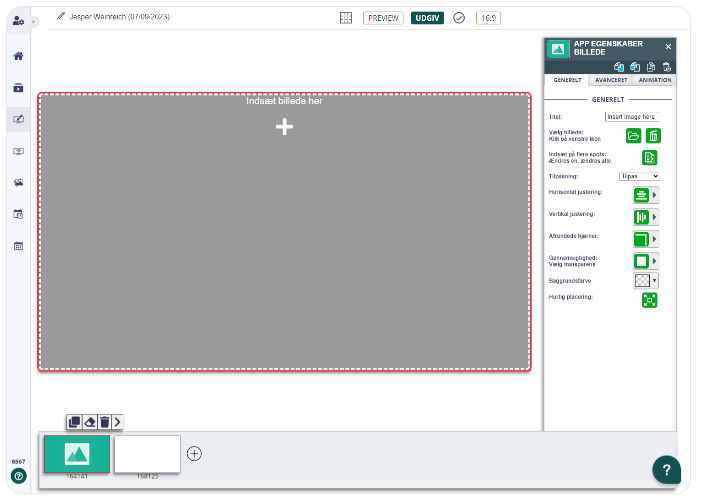Click the Afrundede hjørner corner icon
The width and height of the screenshot is (703, 502).
[x=641, y=239]
